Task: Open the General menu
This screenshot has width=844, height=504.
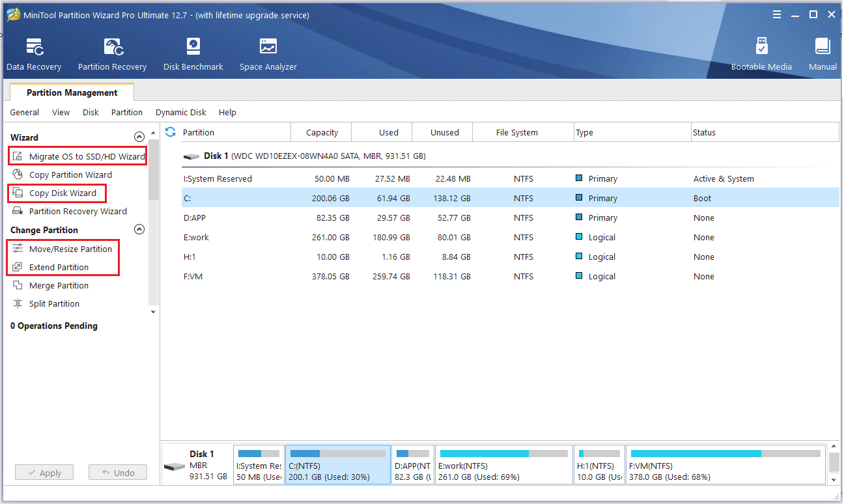Action: point(25,113)
